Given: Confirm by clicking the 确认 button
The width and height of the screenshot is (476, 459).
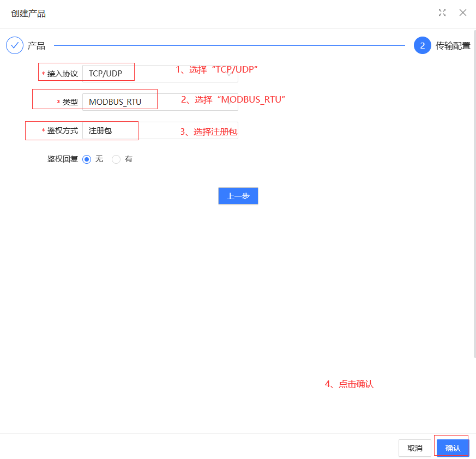Looking at the screenshot, I should [x=453, y=448].
